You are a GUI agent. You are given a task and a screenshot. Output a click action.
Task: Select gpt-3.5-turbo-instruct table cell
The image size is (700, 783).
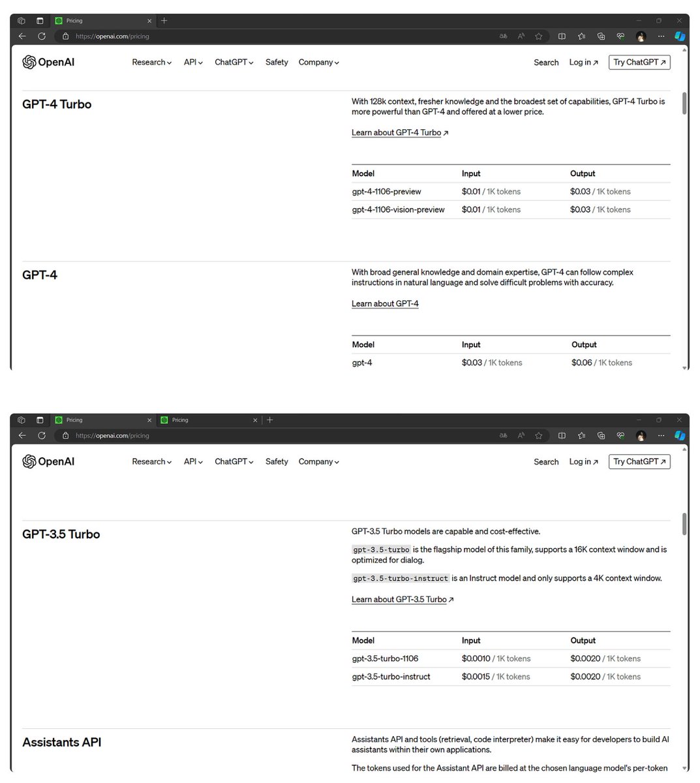[391, 677]
